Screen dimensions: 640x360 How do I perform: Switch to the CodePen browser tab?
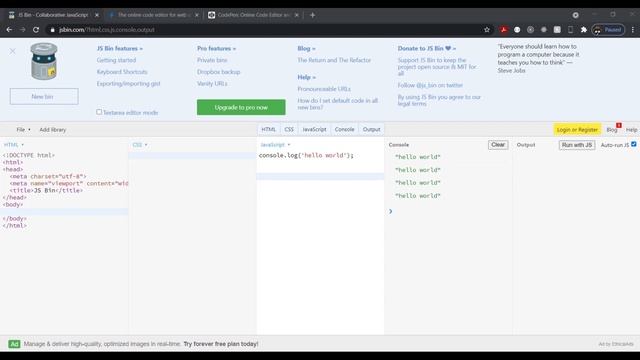tap(253, 15)
